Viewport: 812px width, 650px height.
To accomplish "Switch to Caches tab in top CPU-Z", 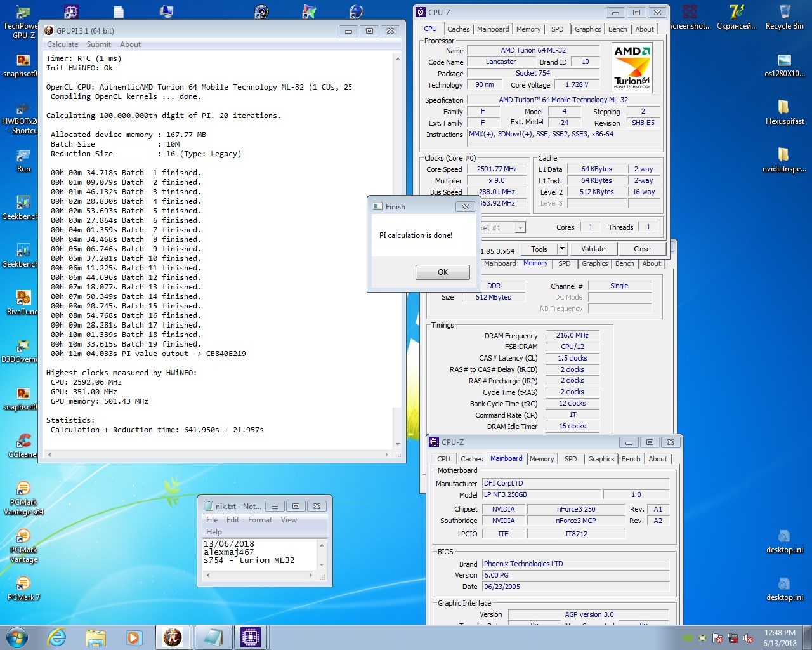I will coord(458,29).
